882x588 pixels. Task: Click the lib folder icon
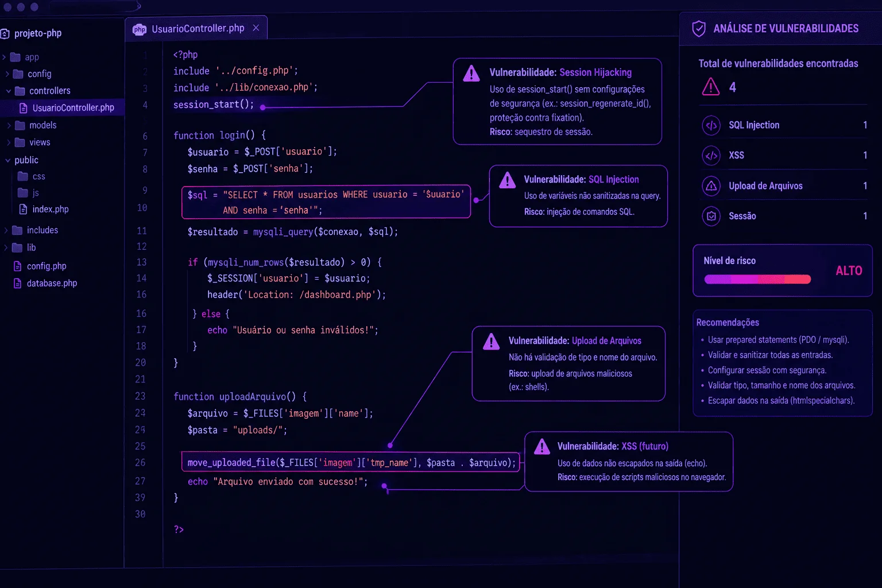[x=17, y=247]
